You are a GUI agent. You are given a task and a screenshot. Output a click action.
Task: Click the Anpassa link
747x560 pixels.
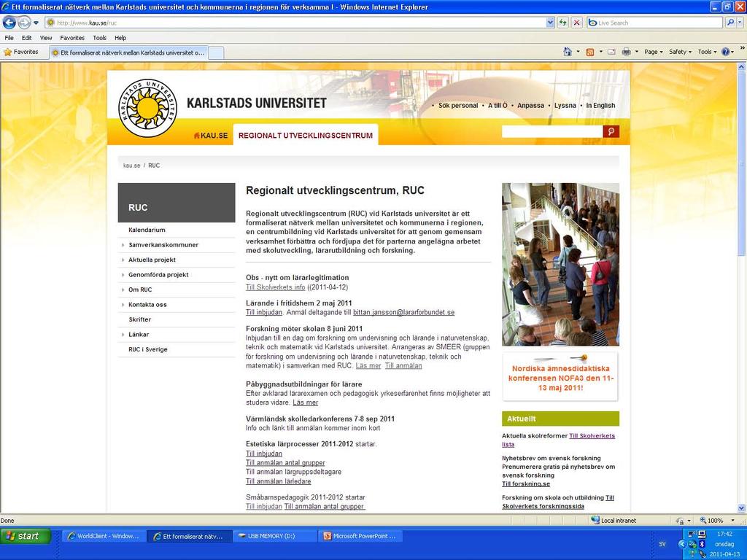[x=531, y=105]
